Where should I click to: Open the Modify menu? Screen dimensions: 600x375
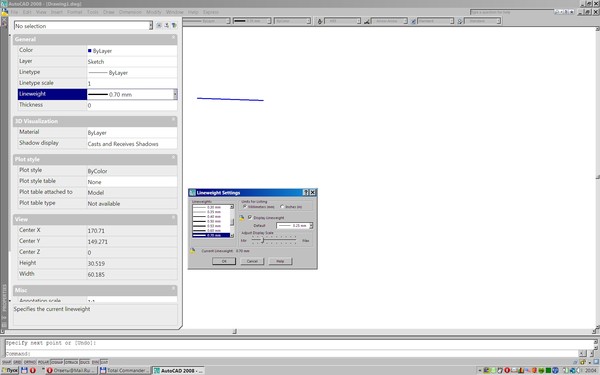[154, 12]
